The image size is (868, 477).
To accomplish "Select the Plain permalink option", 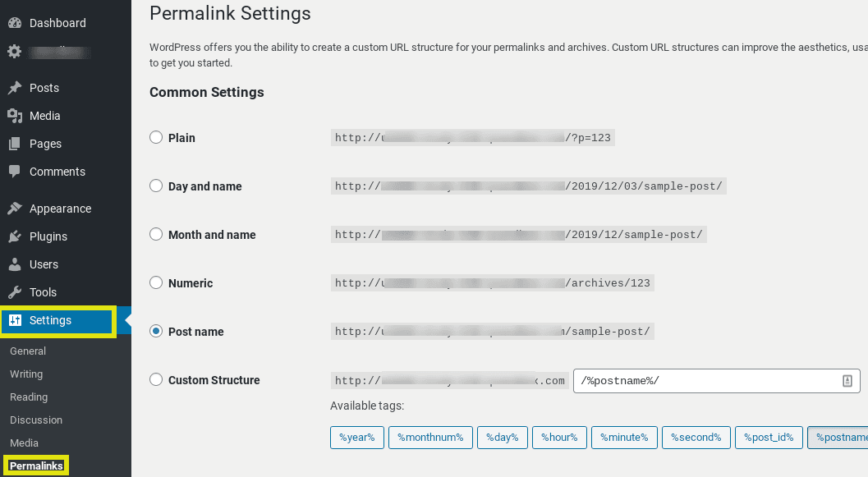I will click(x=156, y=137).
